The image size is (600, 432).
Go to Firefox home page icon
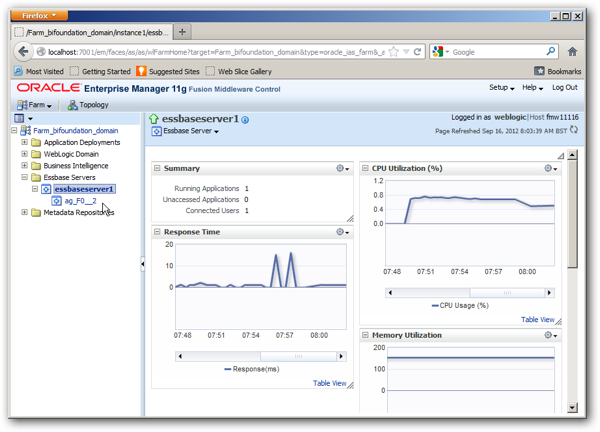pyautogui.click(x=572, y=51)
